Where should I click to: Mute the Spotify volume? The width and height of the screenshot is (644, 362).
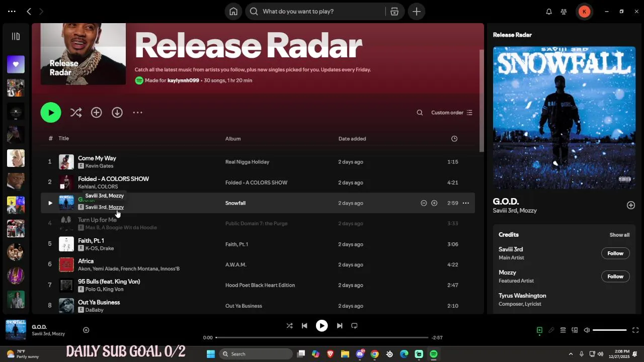tap(587, 330)
